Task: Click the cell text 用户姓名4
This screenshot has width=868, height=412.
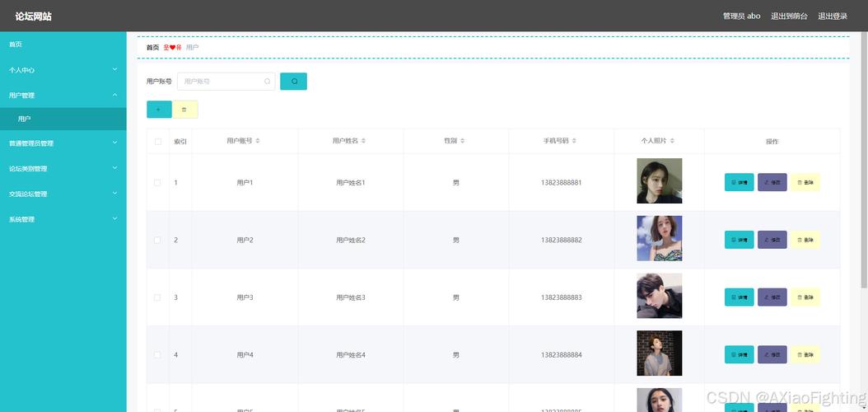Action: coord(350,355)
